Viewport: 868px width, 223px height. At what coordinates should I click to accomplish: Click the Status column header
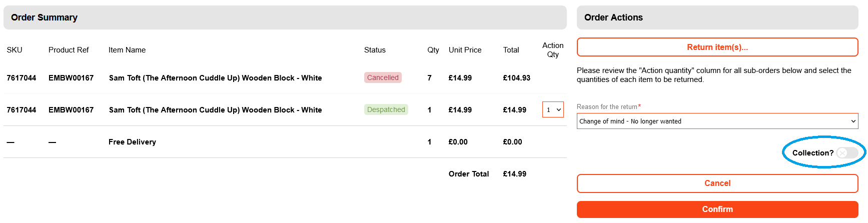pyautogui.click(x=375, y=50)
